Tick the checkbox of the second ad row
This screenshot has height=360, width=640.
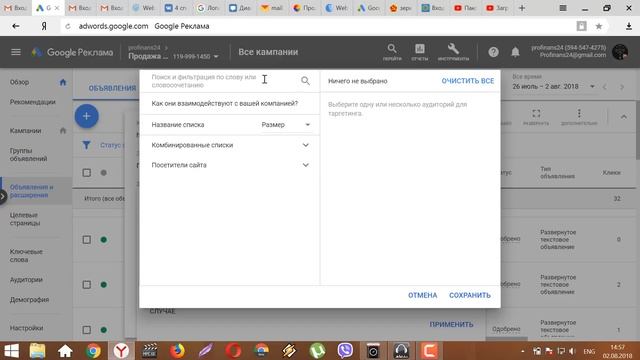click(87, 284)
